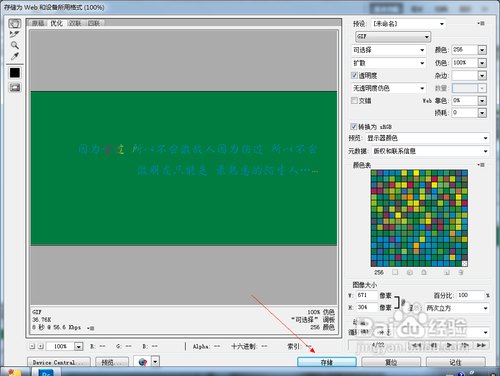Open the 无透明度仿色 dropdown
Screen dimensions: 500x376
[x=389, y=88]
